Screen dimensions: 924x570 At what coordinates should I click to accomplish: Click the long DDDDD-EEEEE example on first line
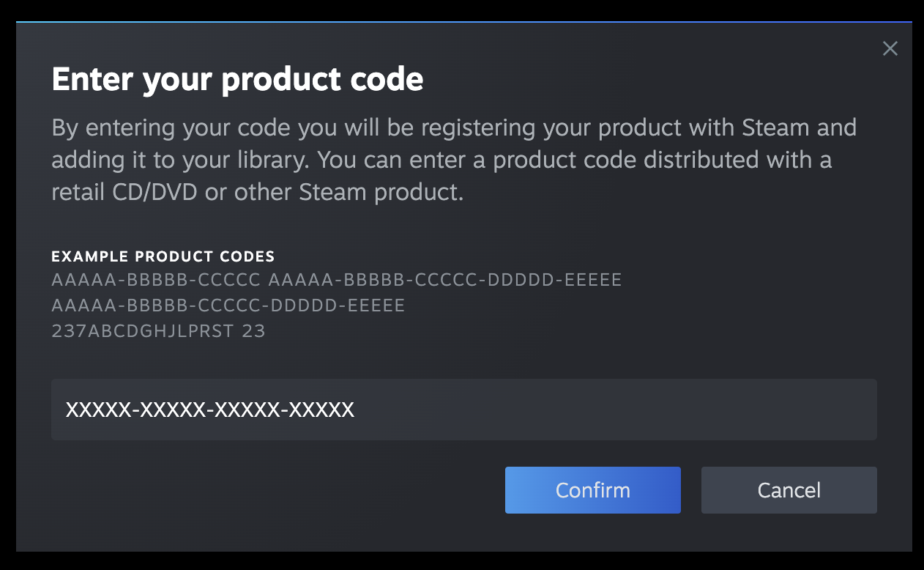pyautogui.click(x=445, y=280)
